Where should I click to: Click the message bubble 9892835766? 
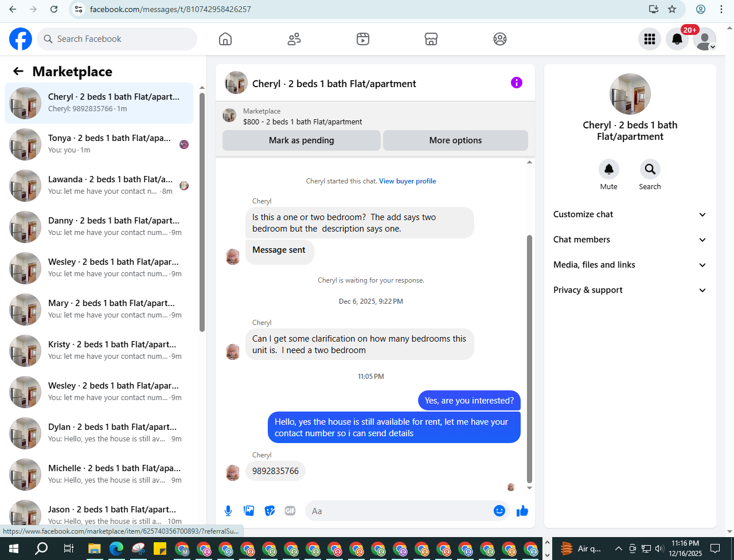(276, 471)
